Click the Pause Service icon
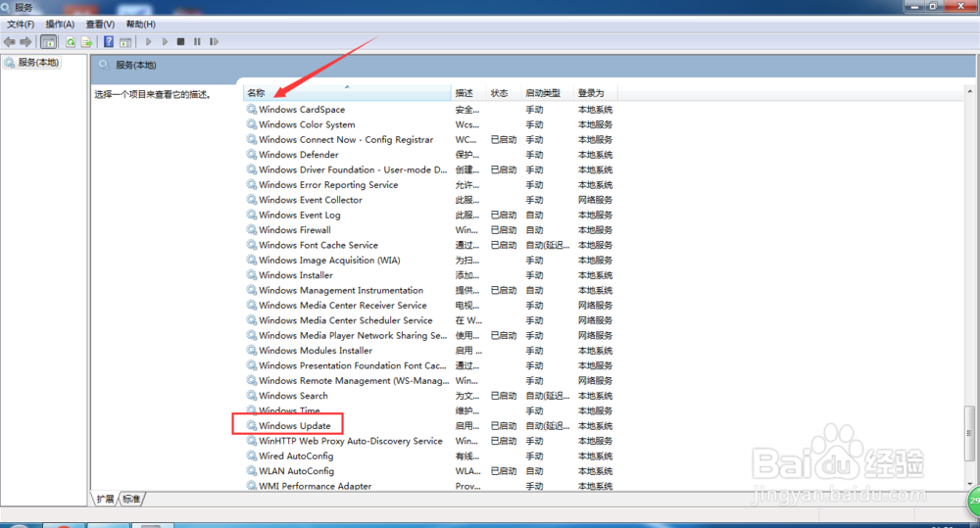The height and width of the screenshot is (528, 980). (197, 42)
